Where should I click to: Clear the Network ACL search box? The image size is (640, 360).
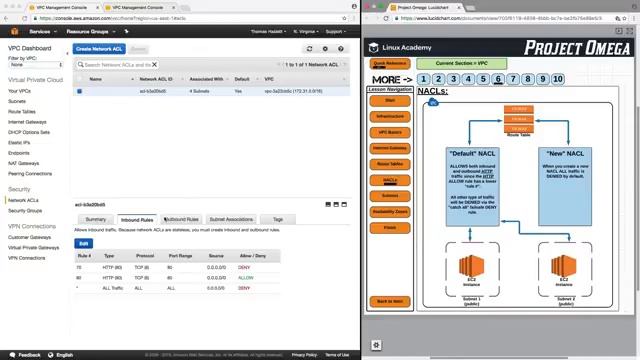(154, 64)
